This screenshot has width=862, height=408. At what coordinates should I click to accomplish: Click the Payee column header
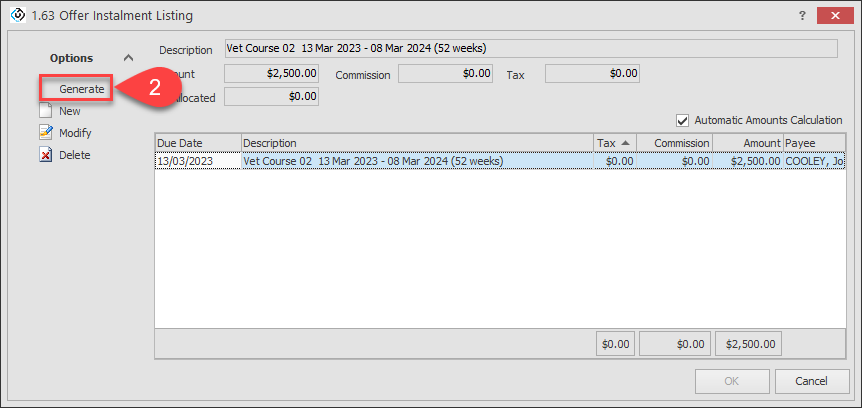(x=812, y=143)
